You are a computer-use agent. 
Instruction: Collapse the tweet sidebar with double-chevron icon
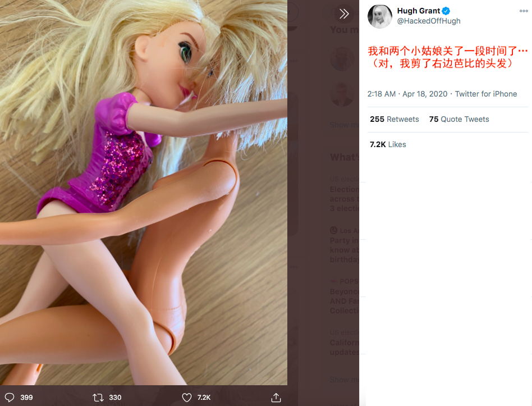(x=344, y=14)
